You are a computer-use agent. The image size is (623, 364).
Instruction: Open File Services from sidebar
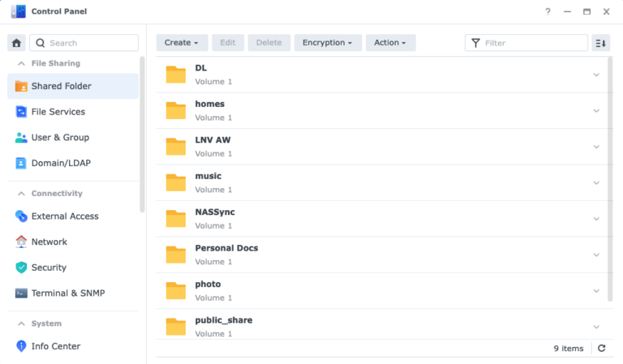[x=58, y=112]
